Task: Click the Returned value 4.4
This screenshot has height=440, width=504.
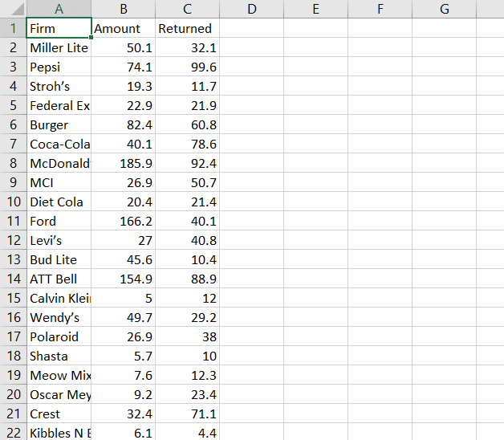Action: (187, 433)
